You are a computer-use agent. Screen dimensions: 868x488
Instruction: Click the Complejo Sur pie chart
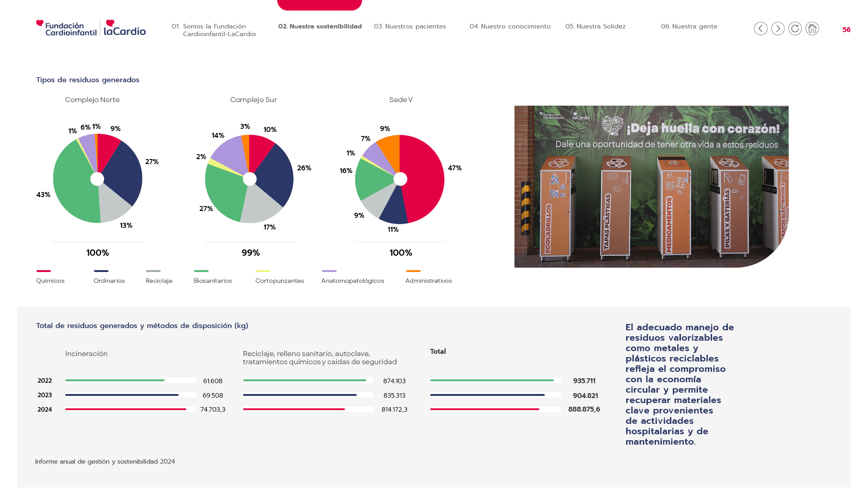pos(249,179)
